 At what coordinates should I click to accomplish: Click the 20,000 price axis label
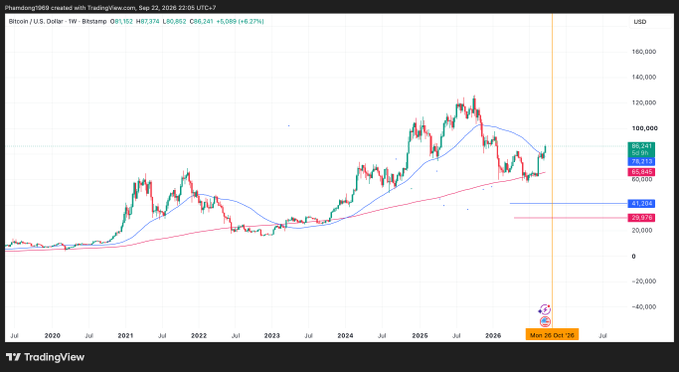tap(642, 230)
